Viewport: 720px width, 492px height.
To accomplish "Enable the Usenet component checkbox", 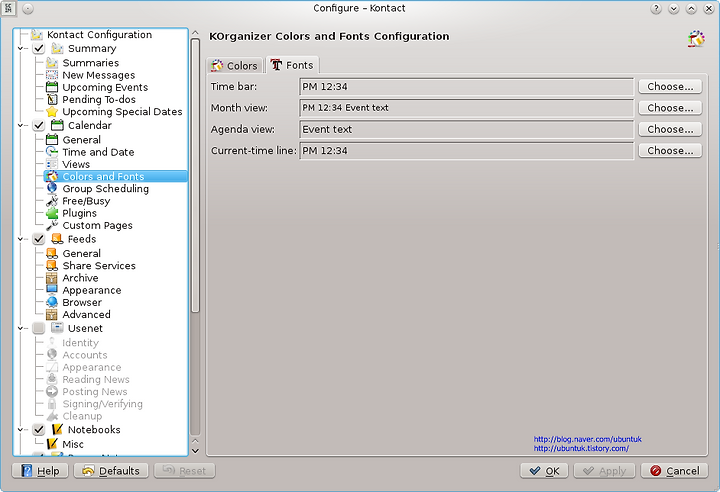I will 39,328.
